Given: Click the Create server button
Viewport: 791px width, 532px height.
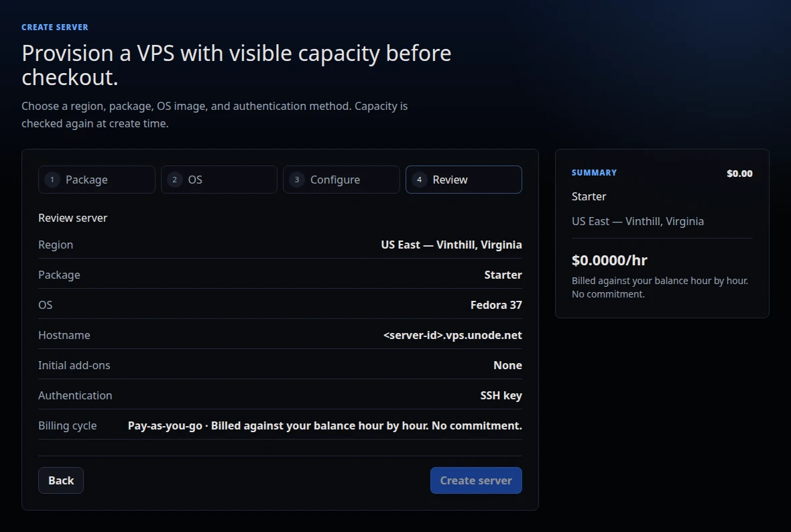Looking at the screenshot, I should point(476,480).
